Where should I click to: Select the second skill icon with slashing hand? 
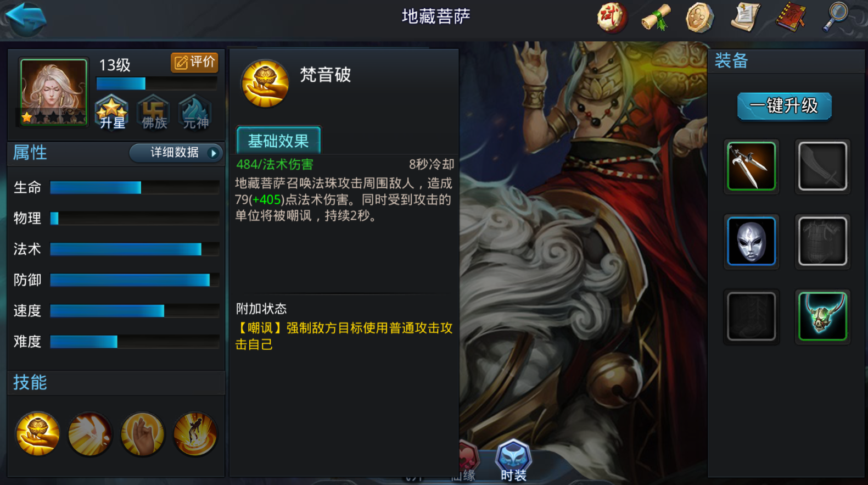point(90,434)
